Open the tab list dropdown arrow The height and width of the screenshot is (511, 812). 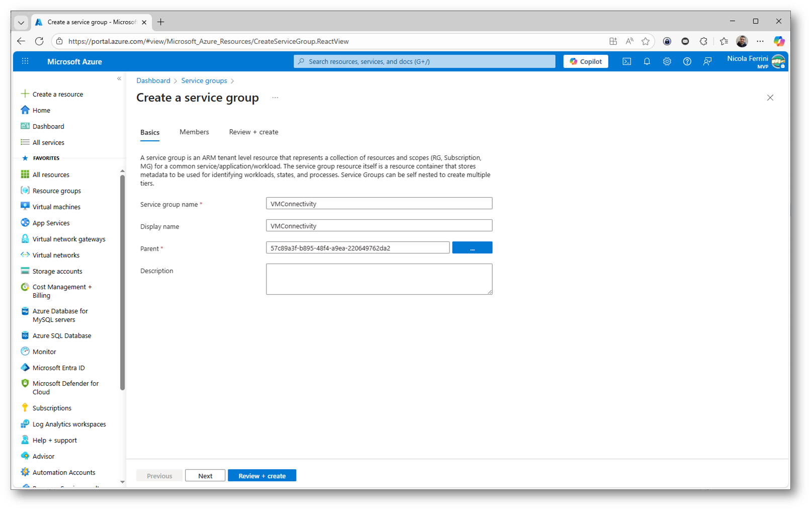tap(21, 22)
